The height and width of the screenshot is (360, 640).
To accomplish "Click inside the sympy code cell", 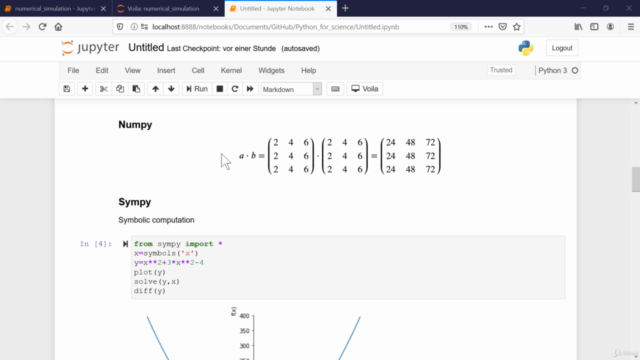I will (x=348, y=267).
